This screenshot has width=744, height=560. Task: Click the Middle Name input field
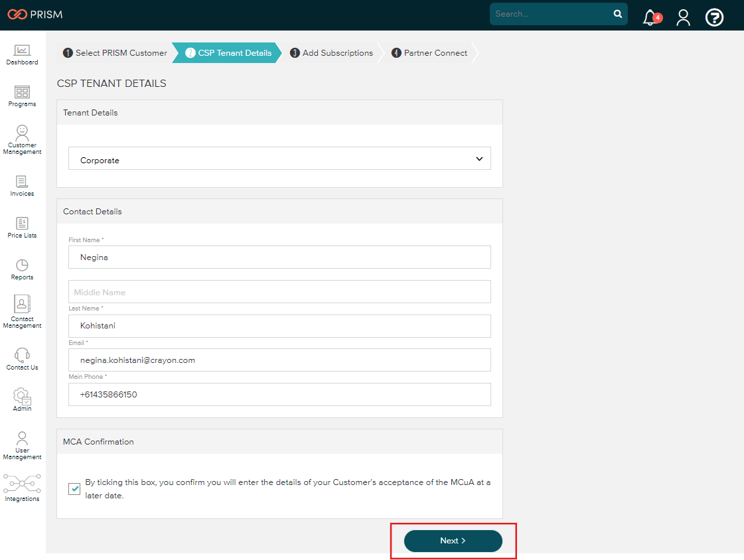[x=279, y=291]
